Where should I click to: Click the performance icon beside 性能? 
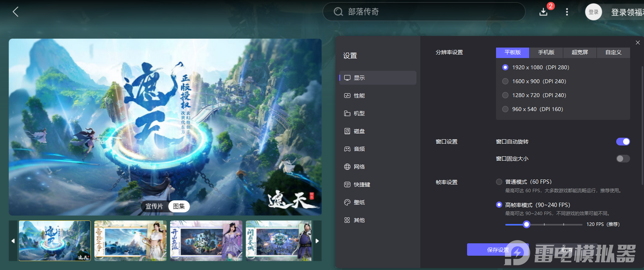point(347,96)
